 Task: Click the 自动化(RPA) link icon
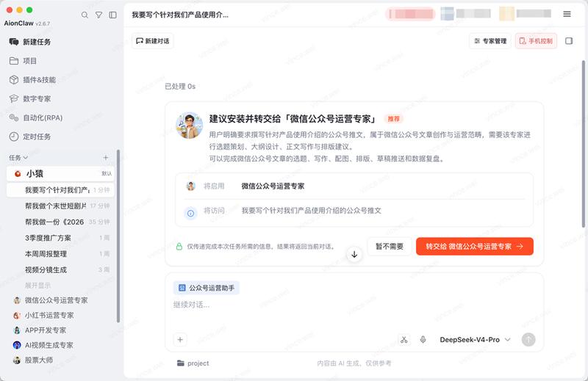click(14, 117)
